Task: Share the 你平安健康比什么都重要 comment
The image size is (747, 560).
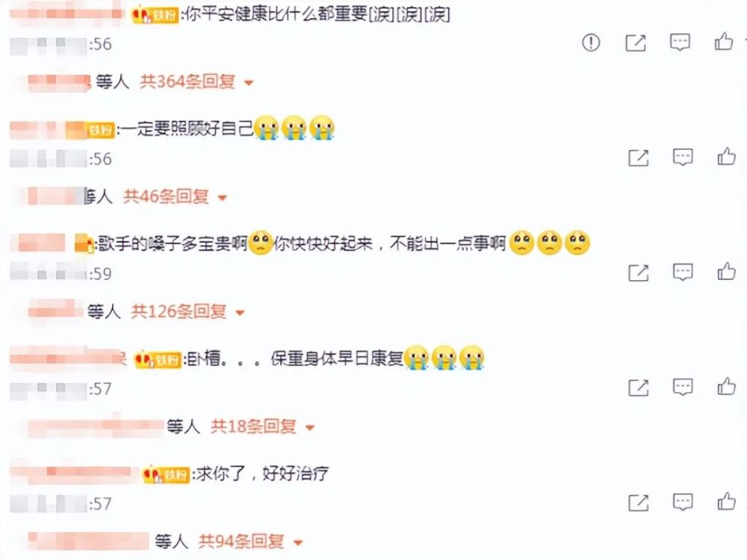Action: [x=636, y=43]
